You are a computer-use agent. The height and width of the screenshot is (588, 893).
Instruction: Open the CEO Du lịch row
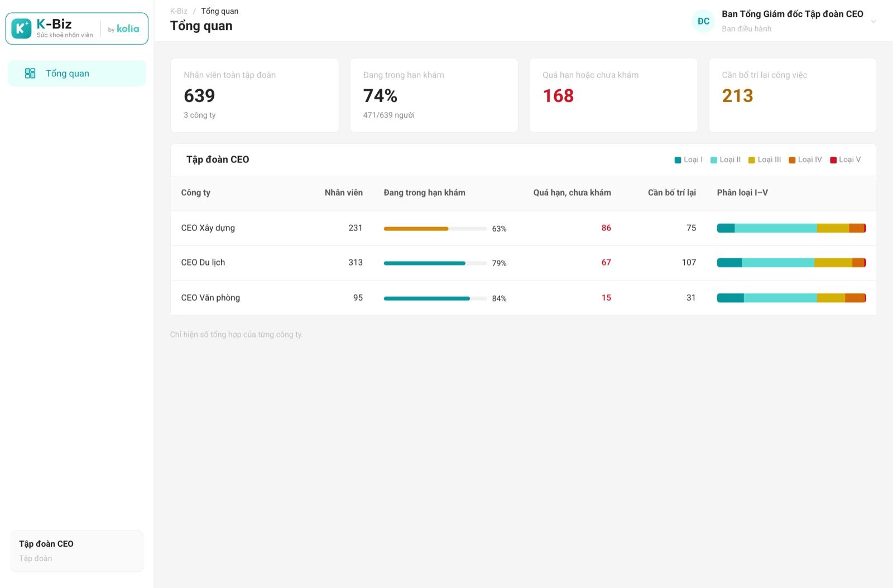click(x=524, y=263)
